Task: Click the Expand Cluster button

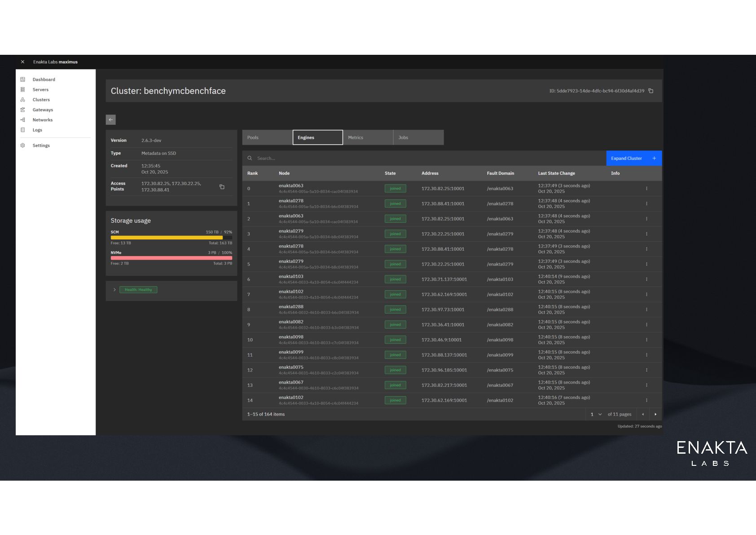Action: pos(633,158)
